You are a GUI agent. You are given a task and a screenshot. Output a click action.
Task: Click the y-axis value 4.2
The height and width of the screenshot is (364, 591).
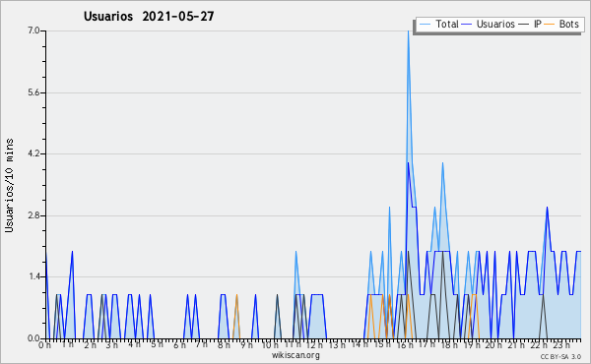click(x=33, y=153)
